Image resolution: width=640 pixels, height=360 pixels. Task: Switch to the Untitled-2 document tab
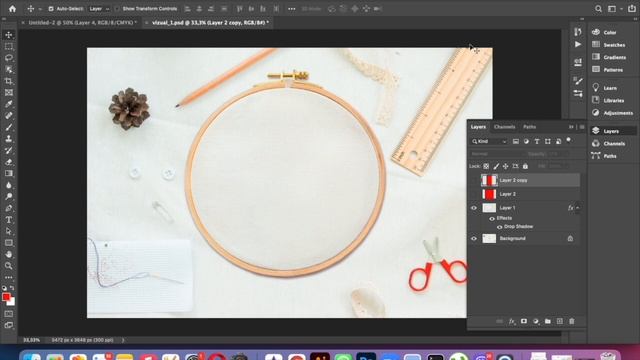82,23
